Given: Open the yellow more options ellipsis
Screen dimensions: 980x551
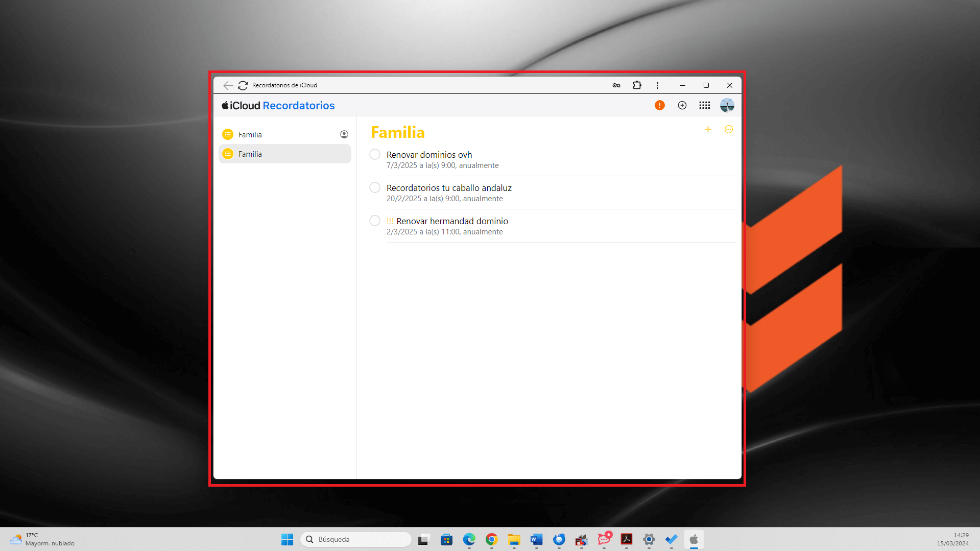Looking at the screenshot, I should coord(729,129).
